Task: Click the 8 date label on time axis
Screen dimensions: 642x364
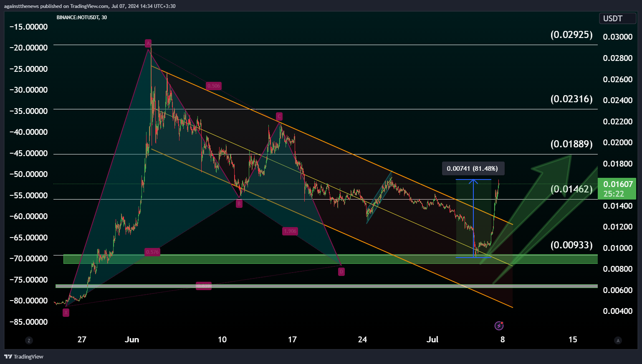Action: pyautogui.click(x=503, y=339)
